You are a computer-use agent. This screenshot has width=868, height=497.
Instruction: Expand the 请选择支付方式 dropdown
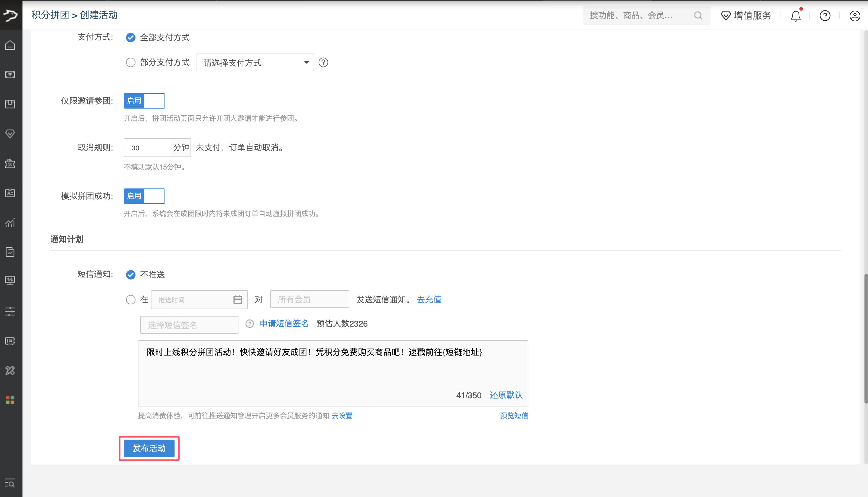[255, 62]
